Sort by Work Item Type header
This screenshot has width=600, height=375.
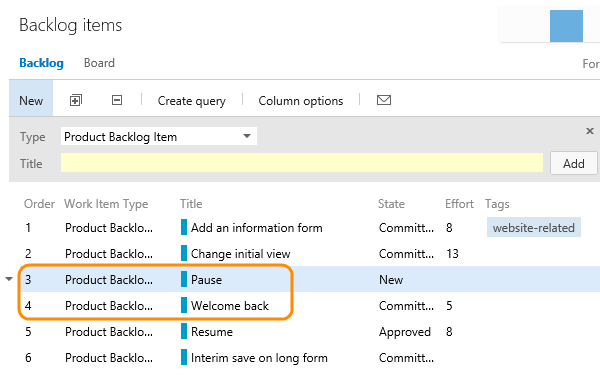pyautogui.click(x=106, y=204)
